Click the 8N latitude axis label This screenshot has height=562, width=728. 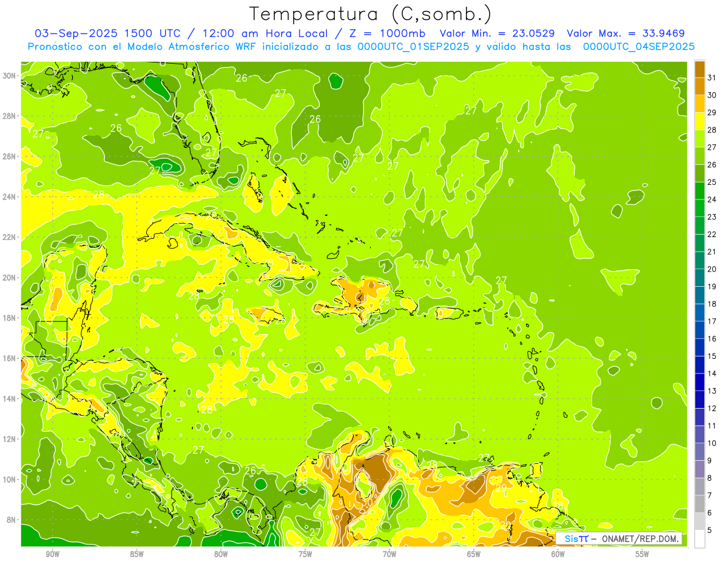pyautogui.click(x=12, y=520)
